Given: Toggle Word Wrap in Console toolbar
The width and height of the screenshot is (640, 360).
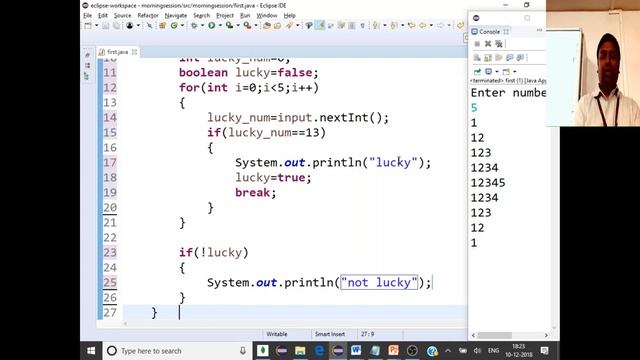Looking at the screenshot, I should pyautogui.click(x=498, y=58).
